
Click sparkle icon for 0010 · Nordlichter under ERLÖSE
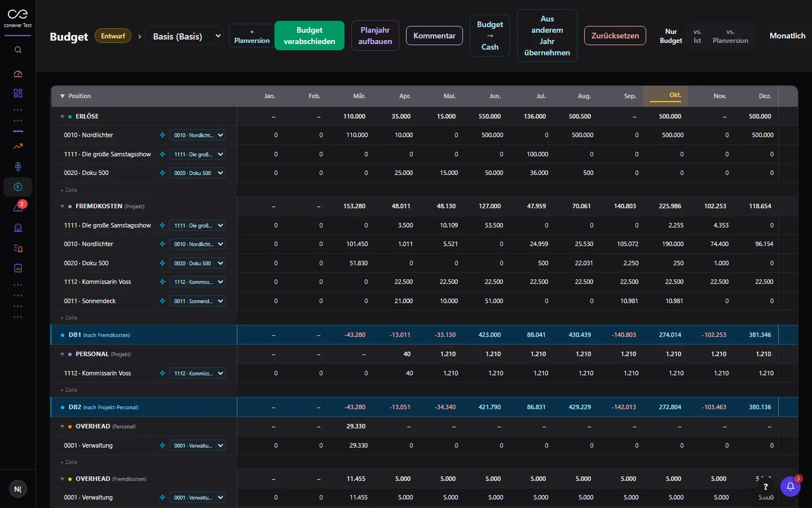click(162, 135)
